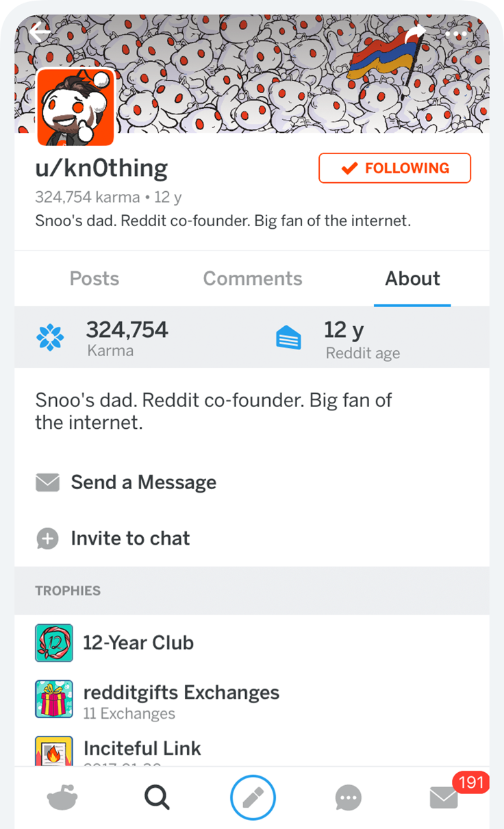Switch to the Comments tab
Screen dimensions: 504x829
[x=253, y=279]
